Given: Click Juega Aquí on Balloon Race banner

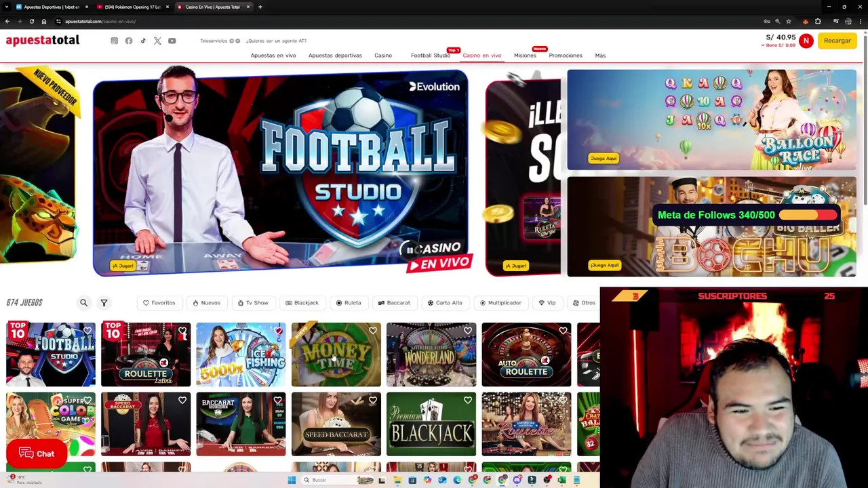Looking at the screenshot, I should pos(603,158).
